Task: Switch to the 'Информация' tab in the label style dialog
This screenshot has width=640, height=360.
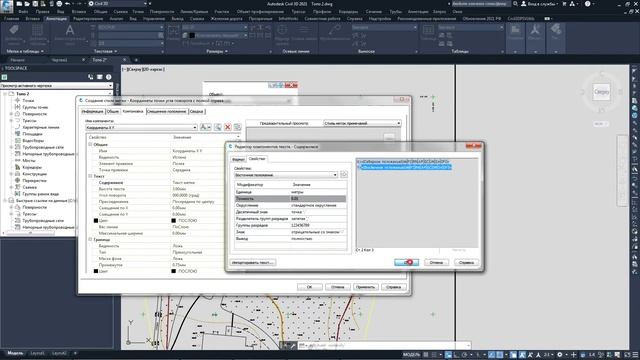Action: point(93,111)
